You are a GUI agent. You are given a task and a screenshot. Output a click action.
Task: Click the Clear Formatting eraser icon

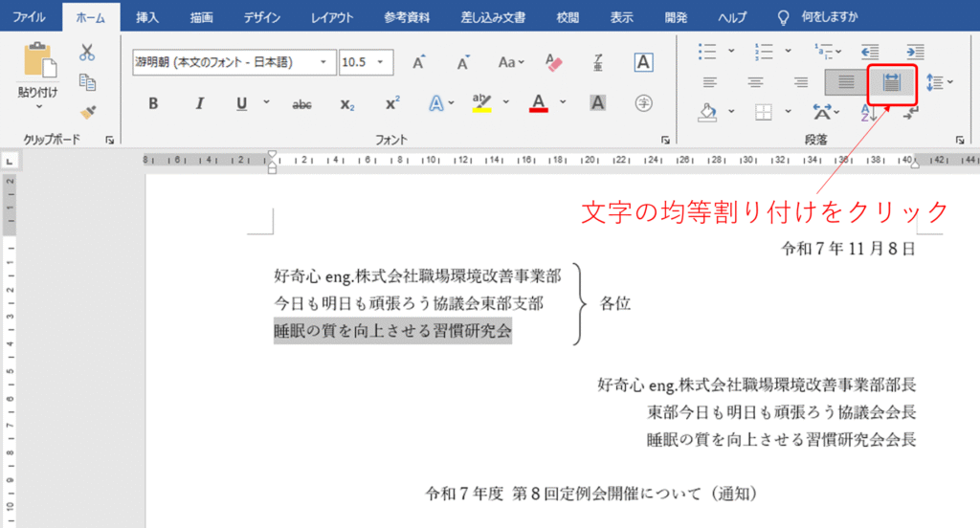click(553, 62)
